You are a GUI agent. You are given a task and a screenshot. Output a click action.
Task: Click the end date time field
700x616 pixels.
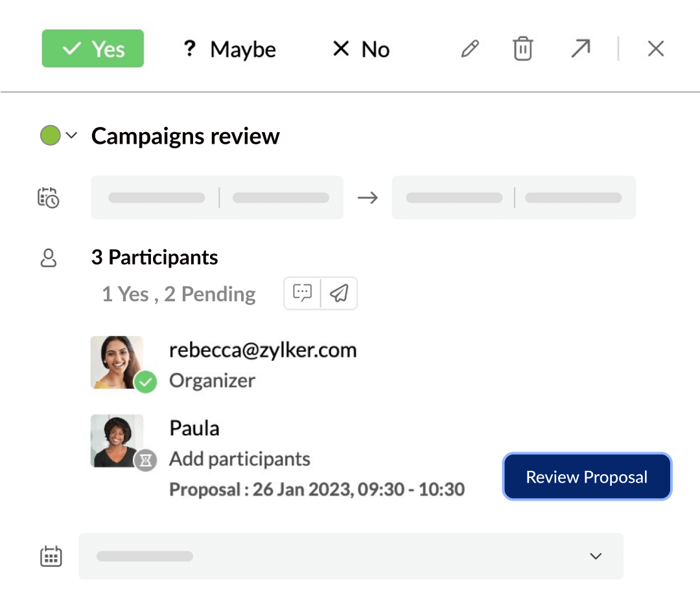click(513, 198)
